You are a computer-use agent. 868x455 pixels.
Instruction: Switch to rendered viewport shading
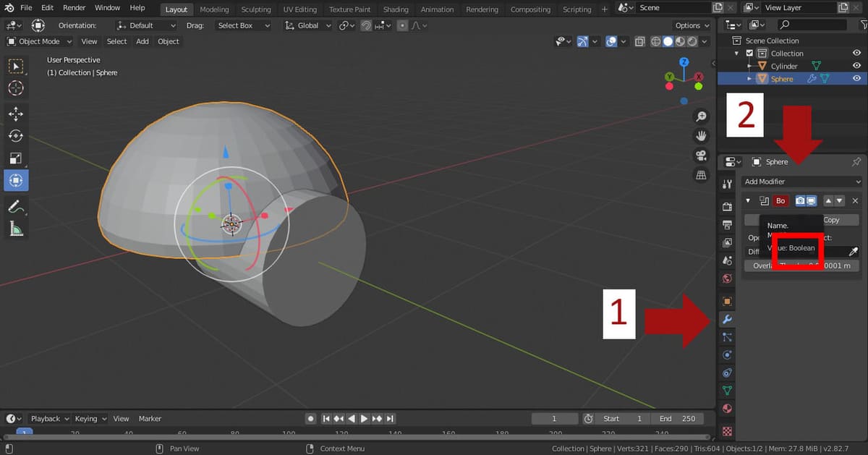(x=691, y=42)
